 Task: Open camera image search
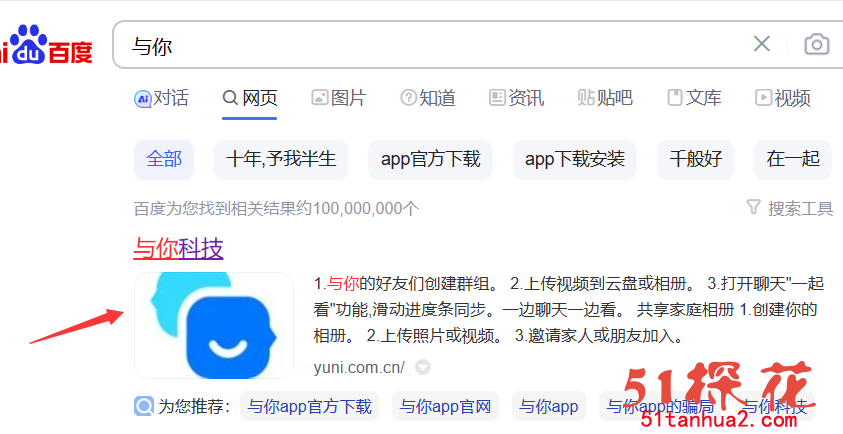(817, 44)
